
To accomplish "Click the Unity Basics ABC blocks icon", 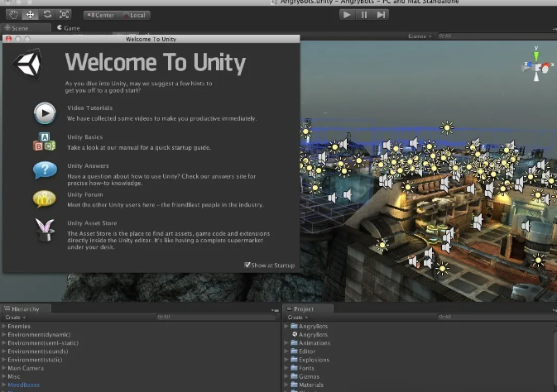I will pos(45,142).
